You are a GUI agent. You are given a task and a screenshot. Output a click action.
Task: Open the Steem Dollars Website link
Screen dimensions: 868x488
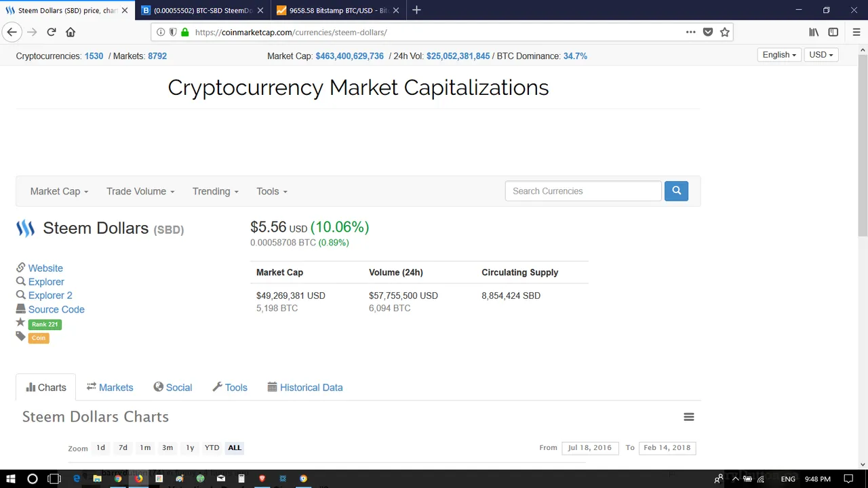pyautogui.click(x=45, y=268)
